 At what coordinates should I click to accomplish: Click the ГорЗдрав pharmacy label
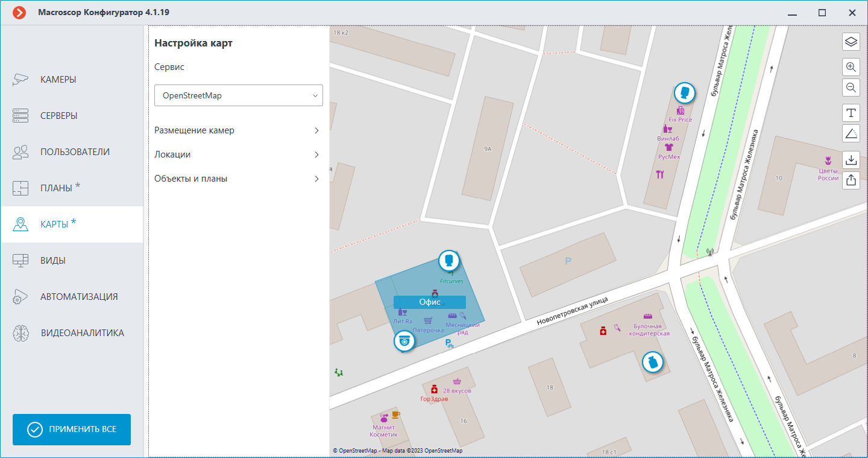[434, 399]
